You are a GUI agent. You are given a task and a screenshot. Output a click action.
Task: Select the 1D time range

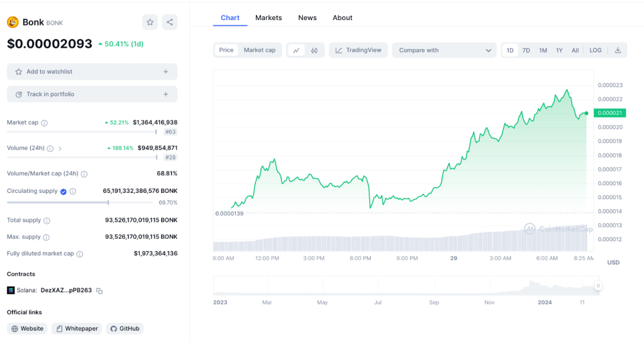pos(509,50)
